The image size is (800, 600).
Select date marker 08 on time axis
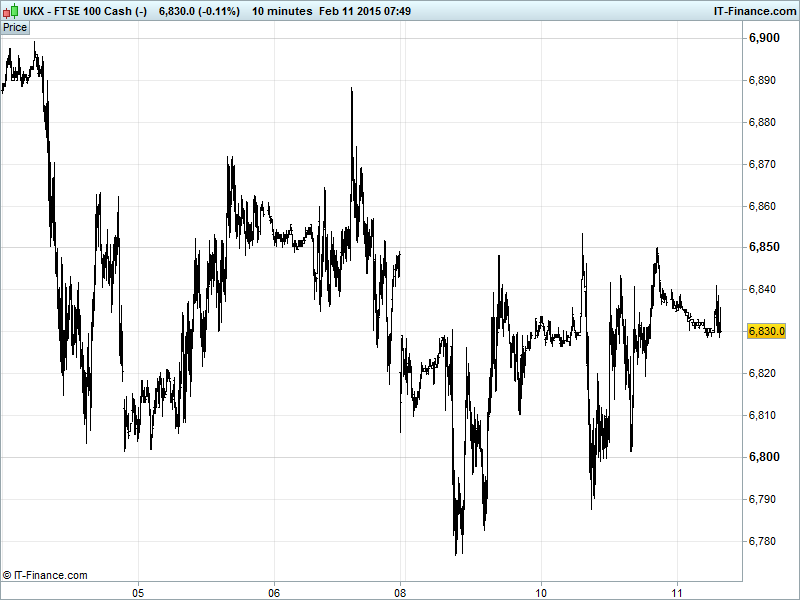click(401, 590)
